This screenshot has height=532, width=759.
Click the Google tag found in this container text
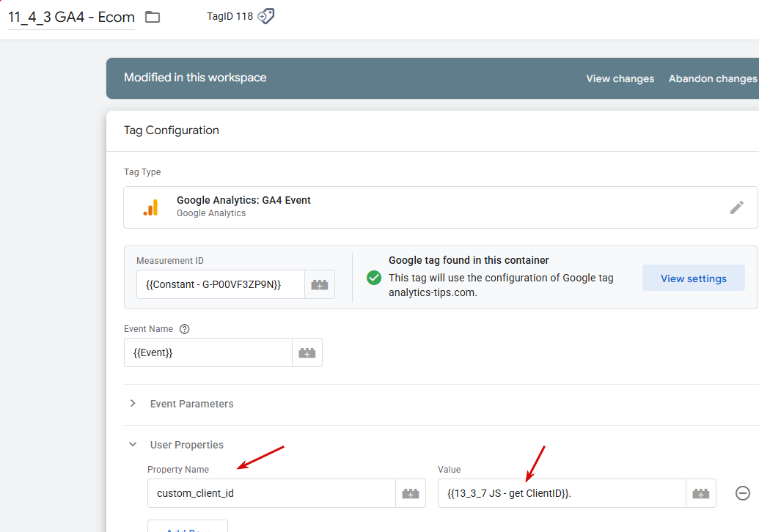pos(469,260)
